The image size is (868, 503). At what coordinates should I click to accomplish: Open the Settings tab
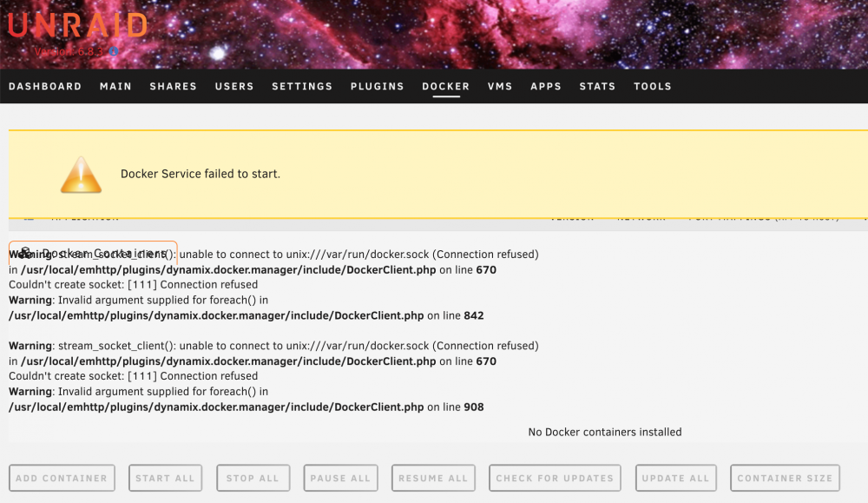pyautogui.click(x=302, y=86)
